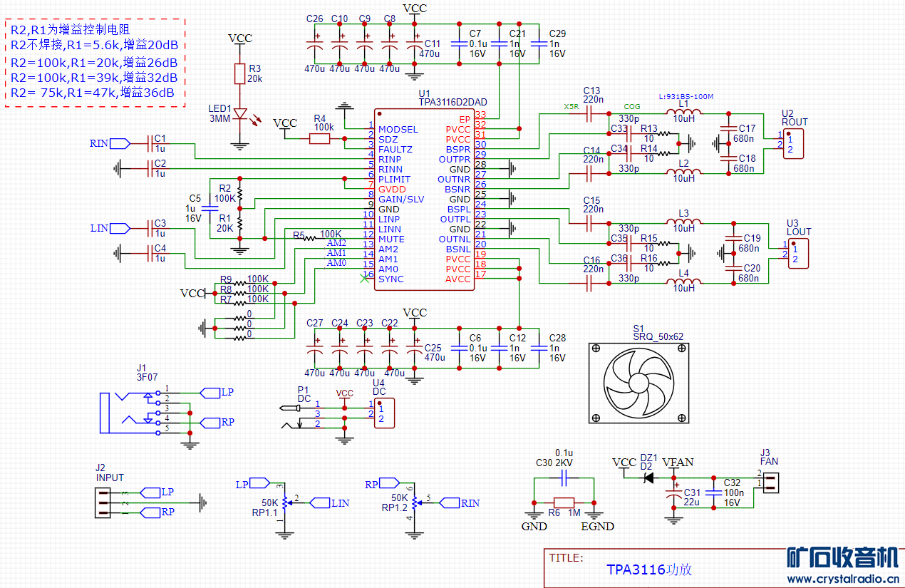The height and width of the screenshot is (588, 905).
Task: Select the R4 100k resistor symbol
Action: 320,139
